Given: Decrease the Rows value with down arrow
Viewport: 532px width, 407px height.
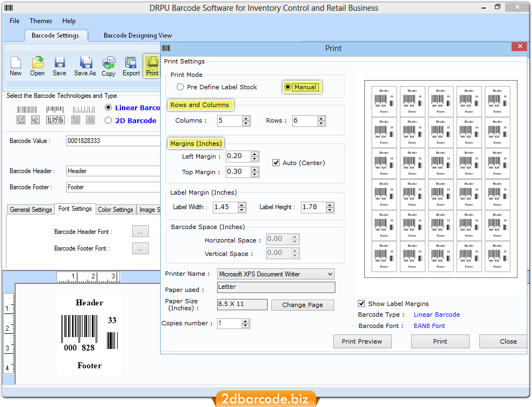Looking at the screenshot, I should point(321,123).
